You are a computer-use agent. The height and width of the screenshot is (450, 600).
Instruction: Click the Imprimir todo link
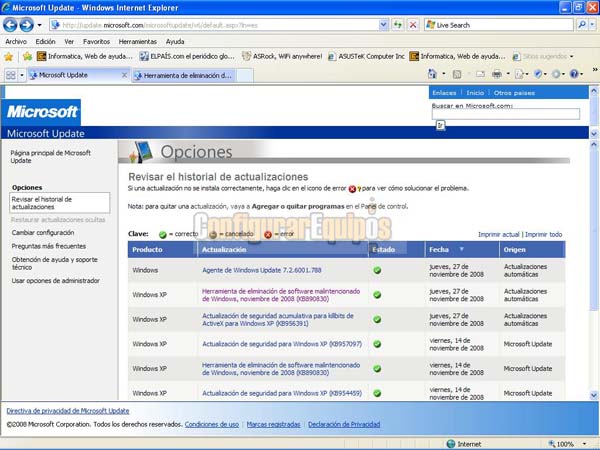(x=543, y=235)
